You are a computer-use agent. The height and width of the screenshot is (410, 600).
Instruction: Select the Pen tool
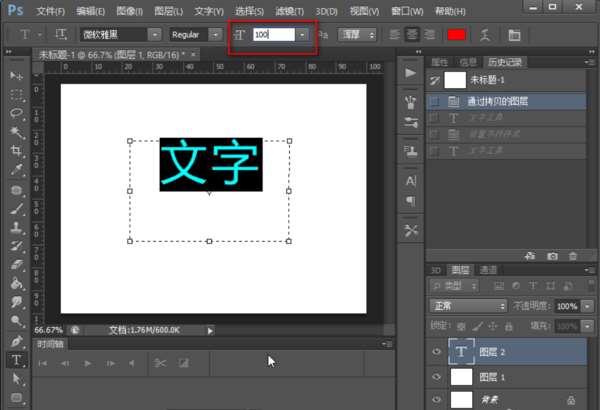[x=16, y=341]
